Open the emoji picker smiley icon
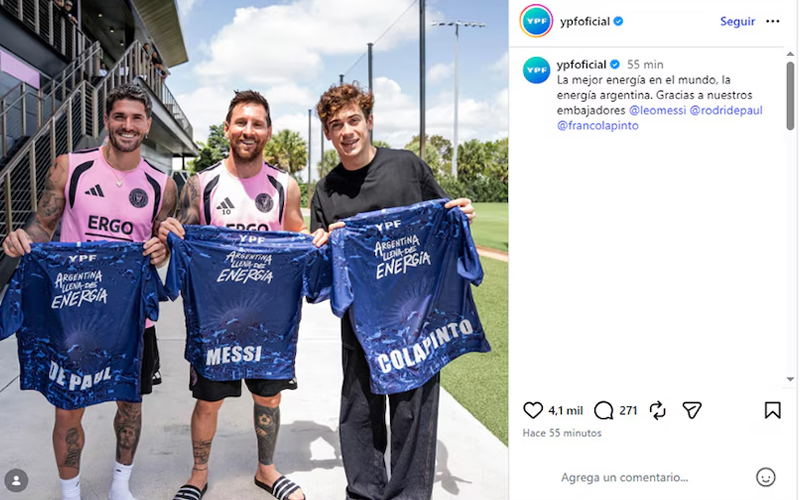800x500 pixels. [x=765, y=478]
